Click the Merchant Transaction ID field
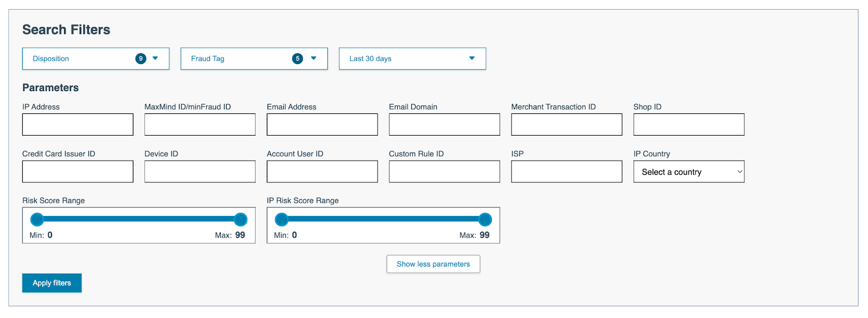 [x=566, y=124]
